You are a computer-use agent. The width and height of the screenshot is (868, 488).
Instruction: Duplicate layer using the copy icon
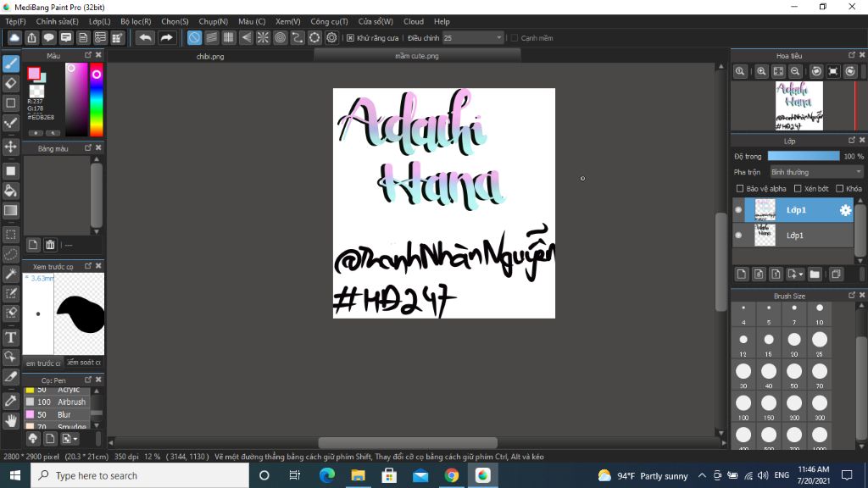836,274
